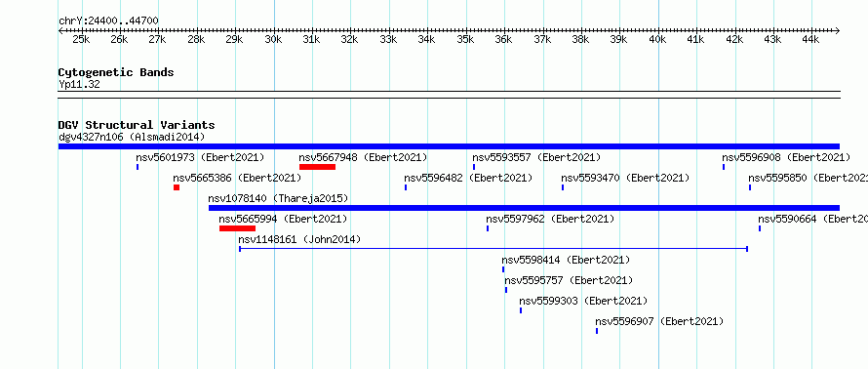Open nsv5596908 (Ebert2021) label

point(786,157)
